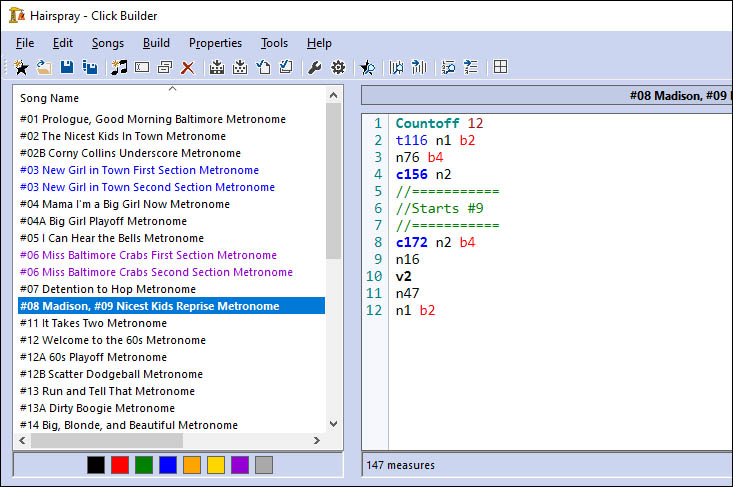733x487 pixels.
Task: Click the horizontal scroll right arrow
Action: coord(317,440)
